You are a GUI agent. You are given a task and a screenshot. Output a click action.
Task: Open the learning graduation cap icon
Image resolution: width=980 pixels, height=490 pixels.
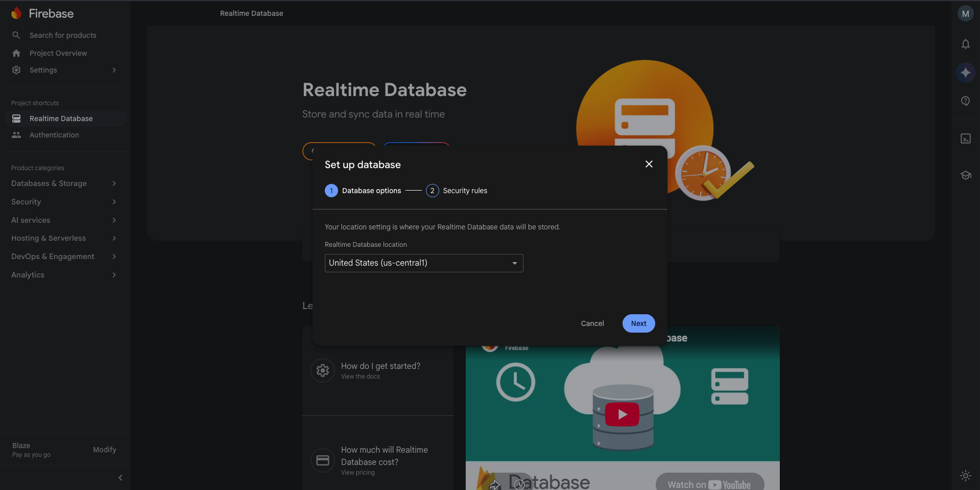coord(965,175)
